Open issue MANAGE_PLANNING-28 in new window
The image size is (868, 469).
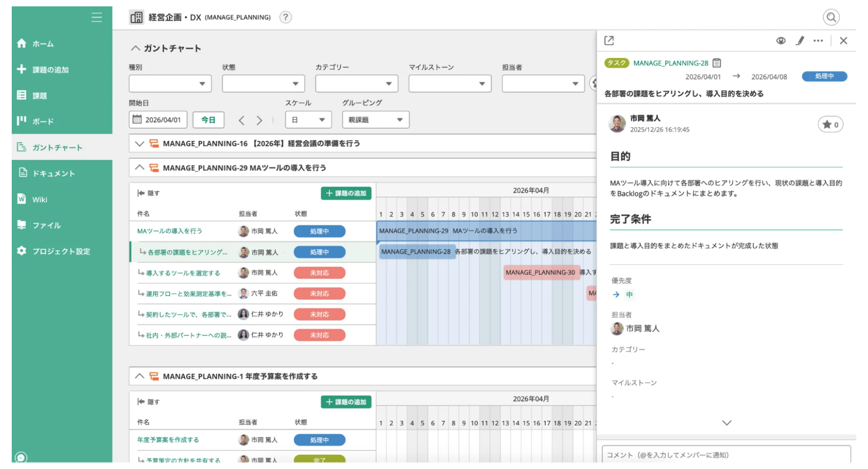click(x=609, y=40)
